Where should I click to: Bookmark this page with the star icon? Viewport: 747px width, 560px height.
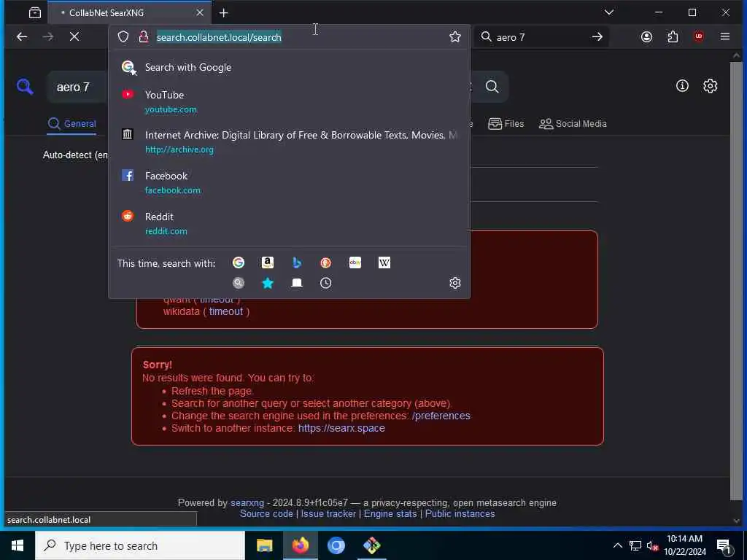[455, 36]
